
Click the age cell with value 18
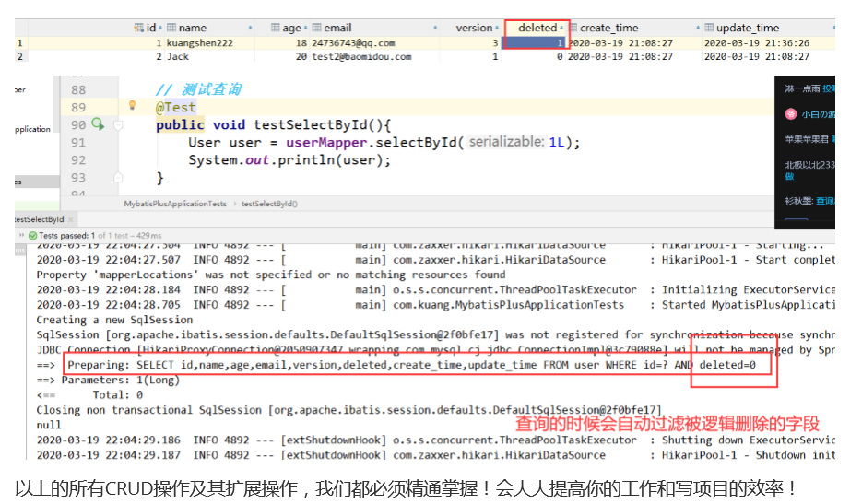301,43
